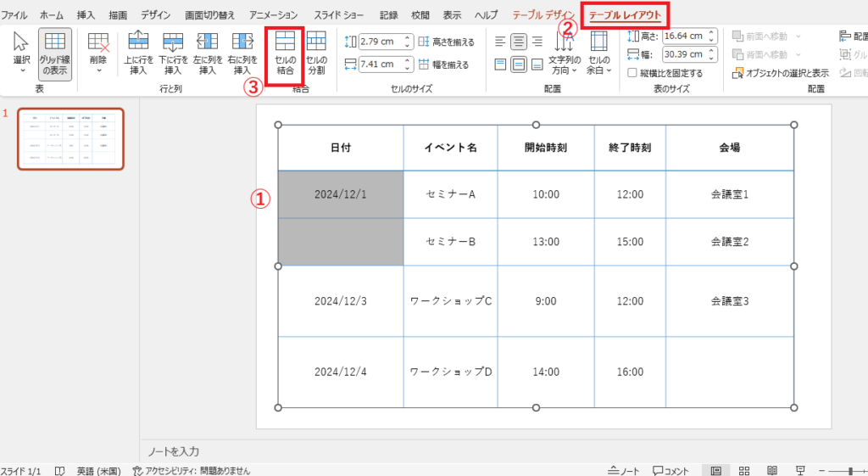Distribute row heights evenly (高さを揃える)
The width and height of the screenshot is (868, 476).
pos(446,42)
